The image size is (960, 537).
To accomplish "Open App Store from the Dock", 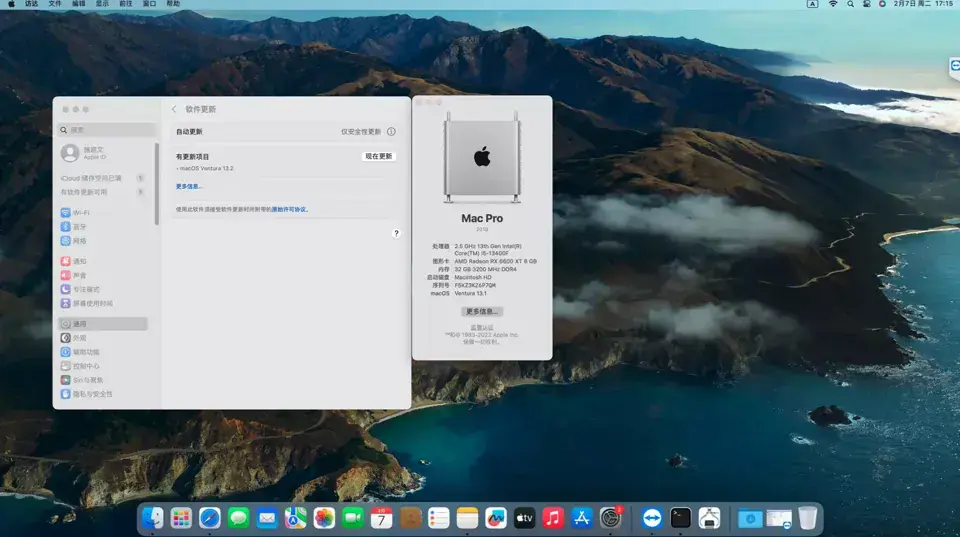I will 582,518.
